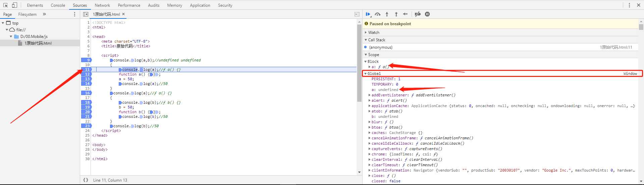Open the navigator panel options menu
The height and width of the screenshot is (185, 644).
74,14
